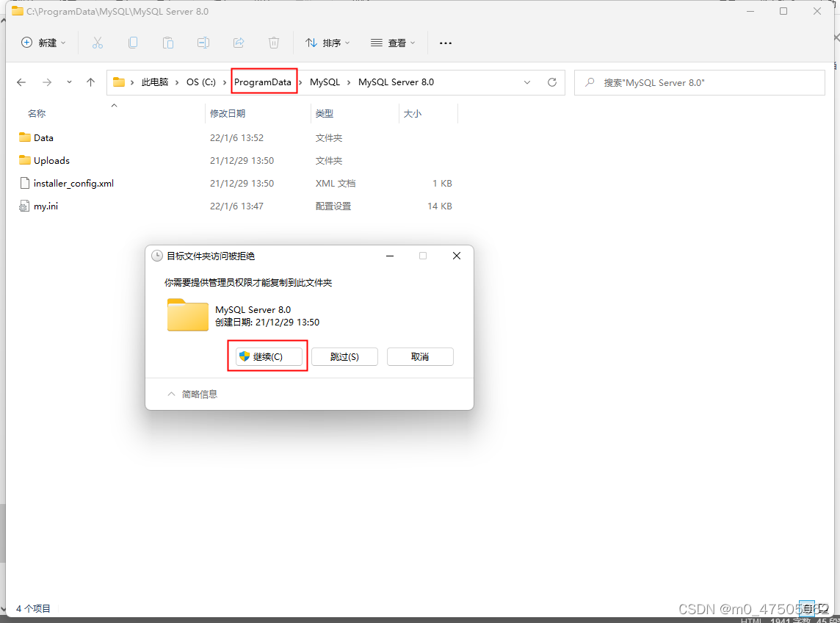Screen dimensions: 840x623
Task: Sort by Type (类型) column header
Action: pos(324,114)
